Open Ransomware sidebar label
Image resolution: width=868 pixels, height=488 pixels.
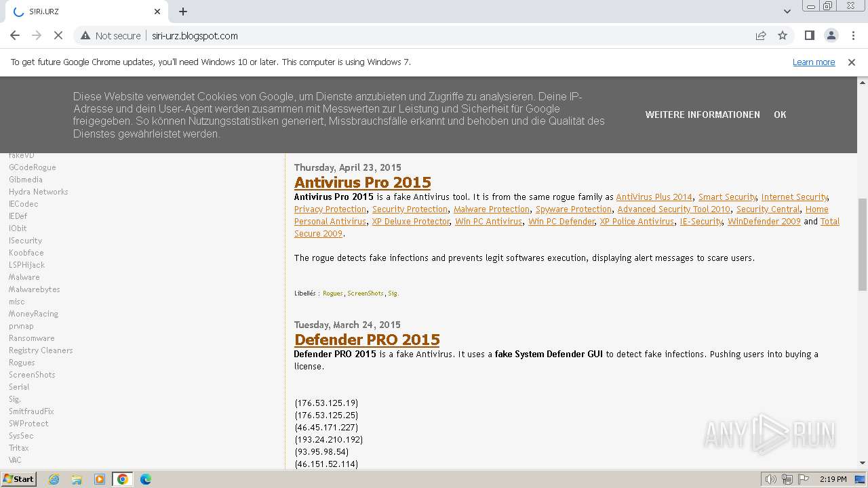point(32,338)
